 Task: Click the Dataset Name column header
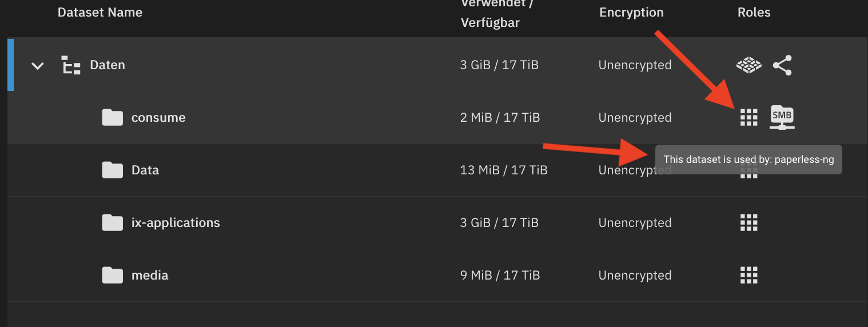[100, 13]
